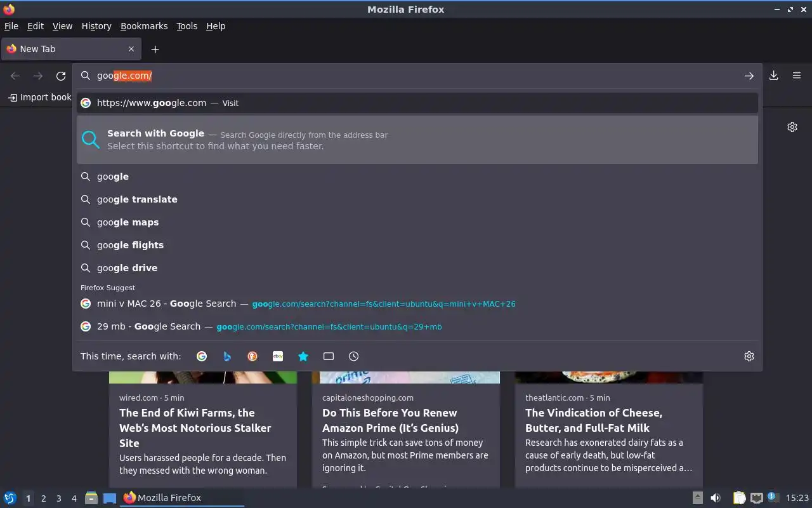Image resolution: width=812 pixels, height=508 pixels.
Task: Search this time with eBay icon
Action: (278, 356)
